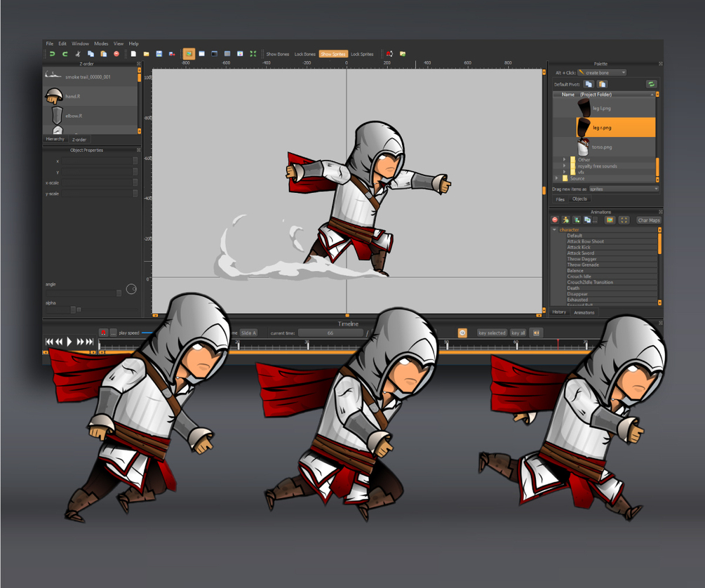Disable Show Sprites toggle

coord(333,54)
